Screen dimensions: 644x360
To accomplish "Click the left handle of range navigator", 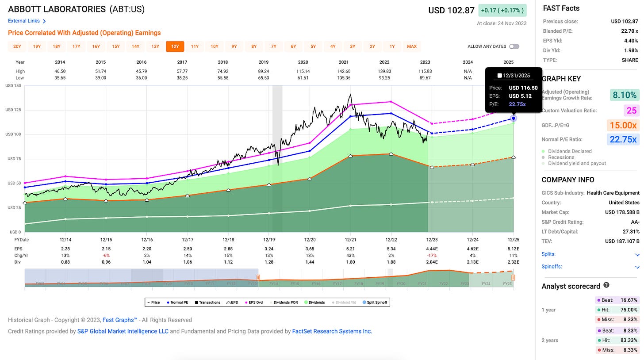I will tap(258, 277).
